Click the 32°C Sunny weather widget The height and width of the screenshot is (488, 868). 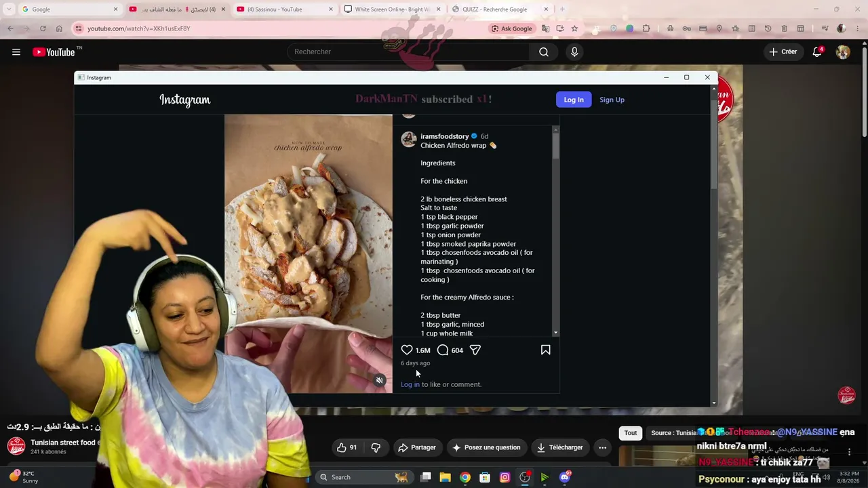pyautogui.click(x=24, y=477)
